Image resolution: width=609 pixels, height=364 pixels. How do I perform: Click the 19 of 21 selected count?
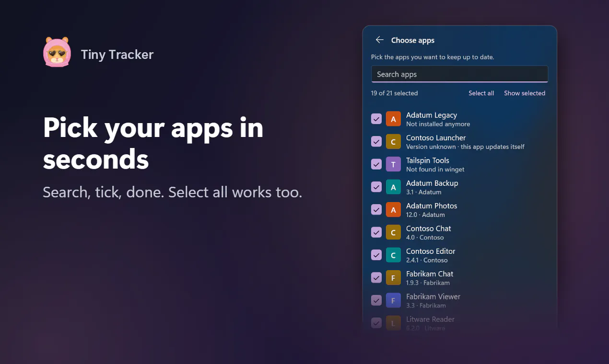tap(394, 93)
